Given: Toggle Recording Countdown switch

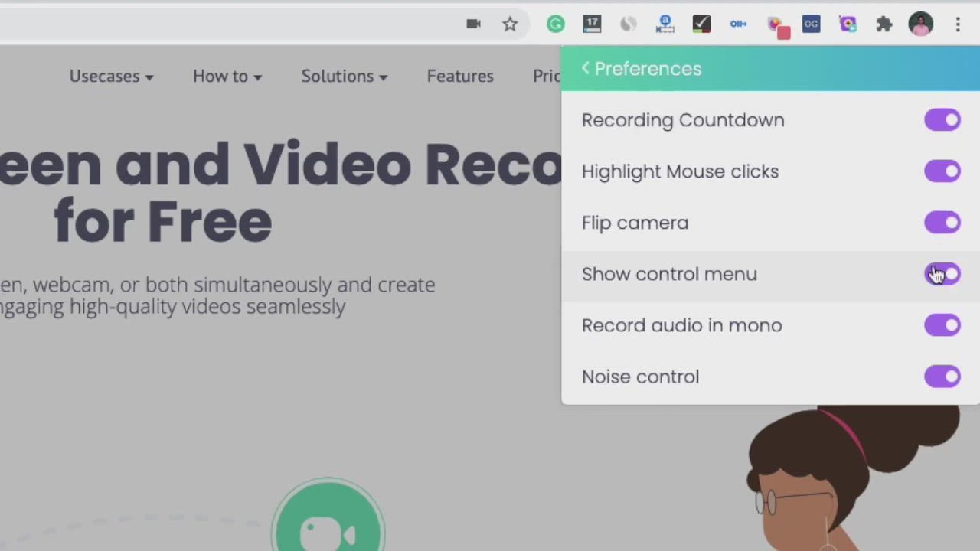Looking at the screenshot, I should pyautogui.click(x=942, y=120).
